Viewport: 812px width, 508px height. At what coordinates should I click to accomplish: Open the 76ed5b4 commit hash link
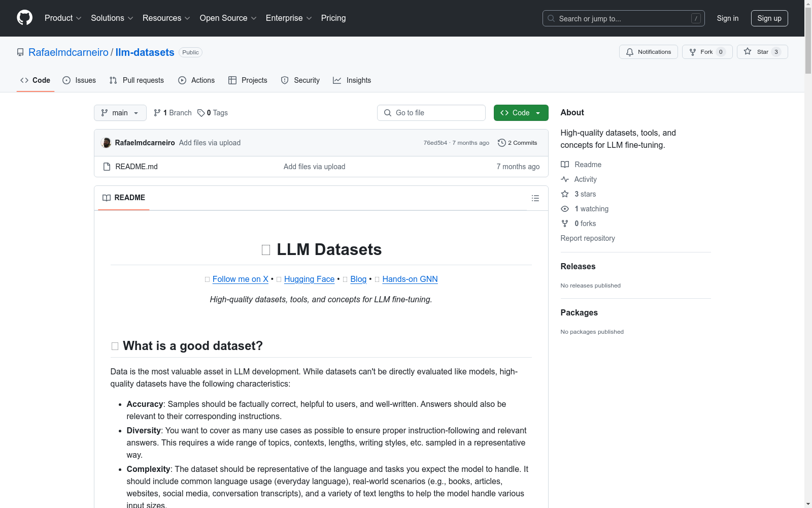pyautogui.click(x=435, y=143)
